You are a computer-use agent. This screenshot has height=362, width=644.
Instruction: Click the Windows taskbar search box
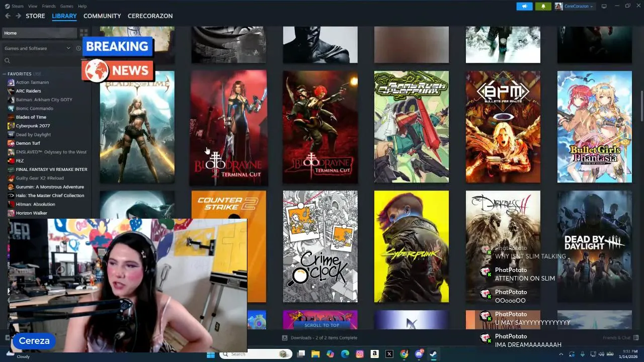click(x=255, y=354)
